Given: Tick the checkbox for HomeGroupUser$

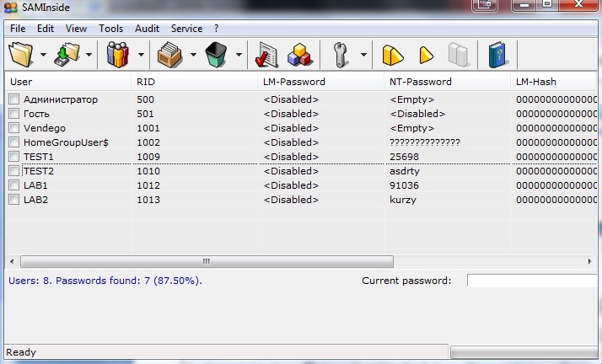Looking at the screenshot, I should (13, 142).
